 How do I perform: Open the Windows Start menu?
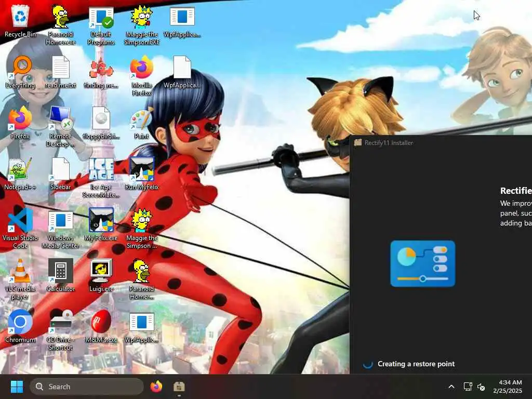click(17, 387)
